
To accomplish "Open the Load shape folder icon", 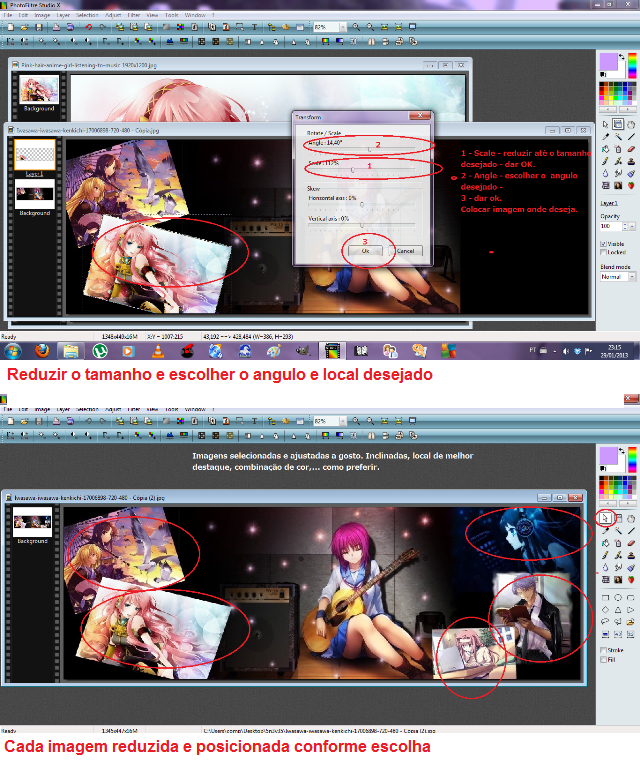I will [x=631, y=622].
